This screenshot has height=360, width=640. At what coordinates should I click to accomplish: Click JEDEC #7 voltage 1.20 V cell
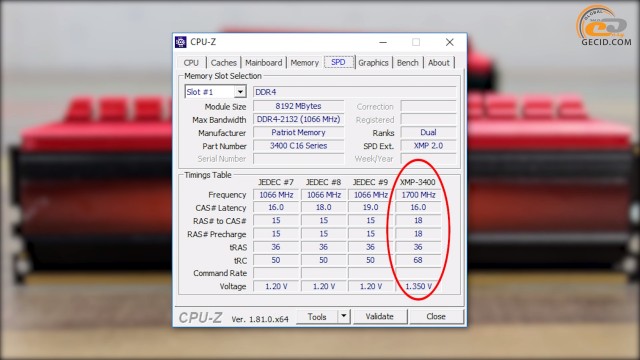[276, 287]
